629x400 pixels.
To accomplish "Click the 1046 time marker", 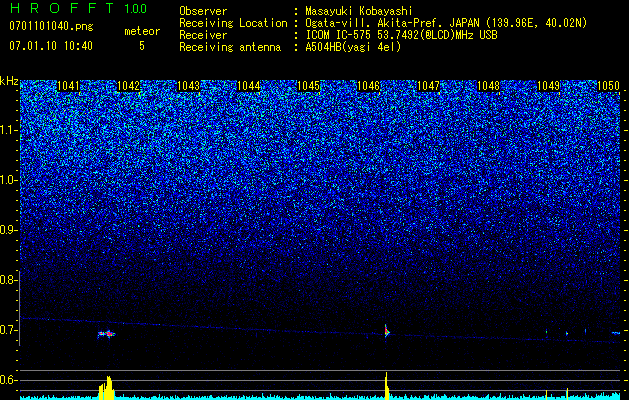I will point(368,86).
